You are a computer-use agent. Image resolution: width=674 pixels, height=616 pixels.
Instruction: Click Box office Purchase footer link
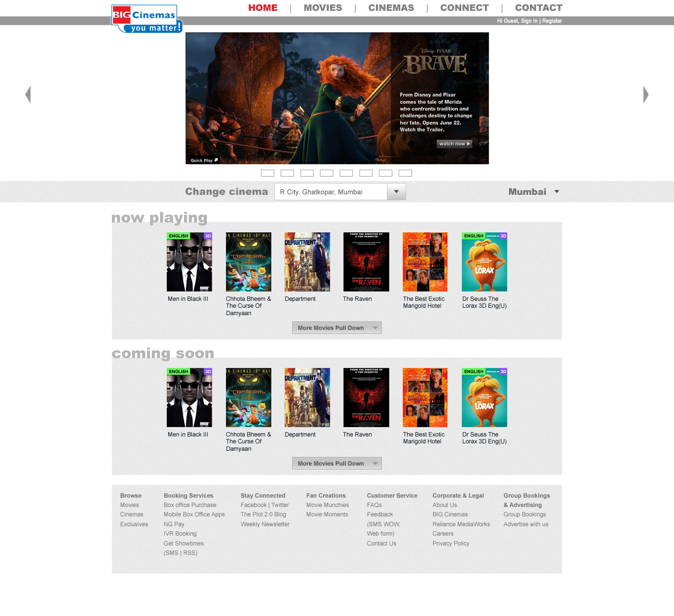[190, 505]
